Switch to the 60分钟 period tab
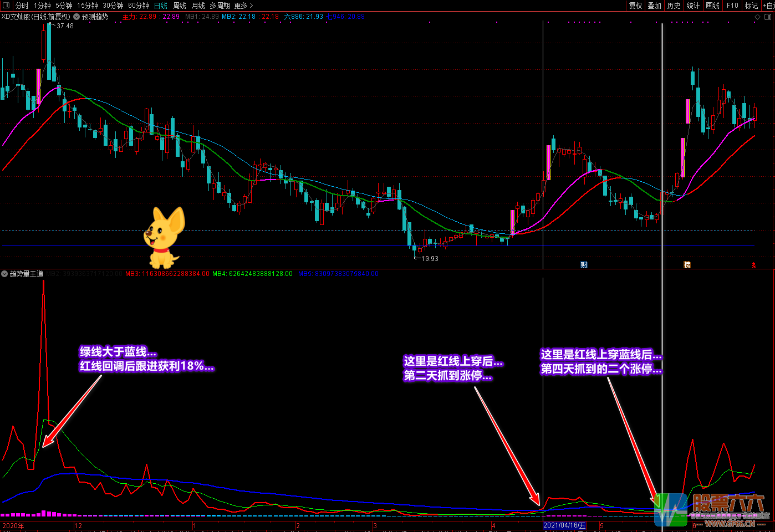Image resolution: width=775 pixels, height=532 pixels. coord(138,6)
